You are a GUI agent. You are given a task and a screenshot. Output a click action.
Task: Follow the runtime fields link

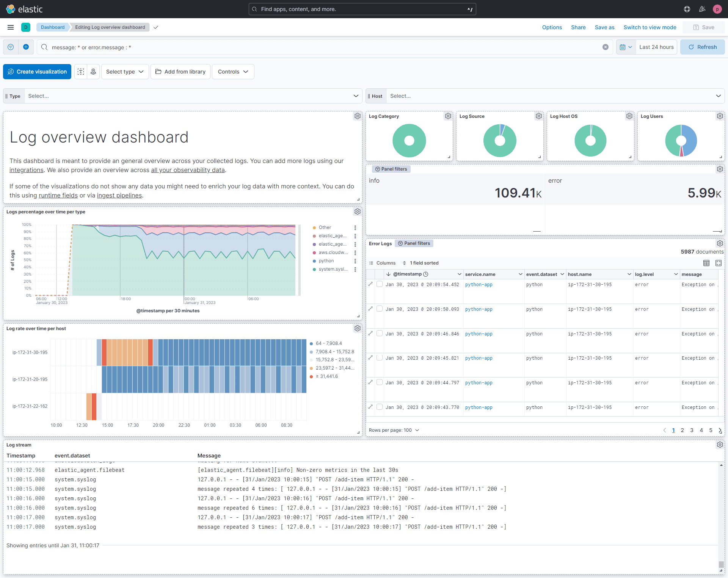(x=58, y=195)
